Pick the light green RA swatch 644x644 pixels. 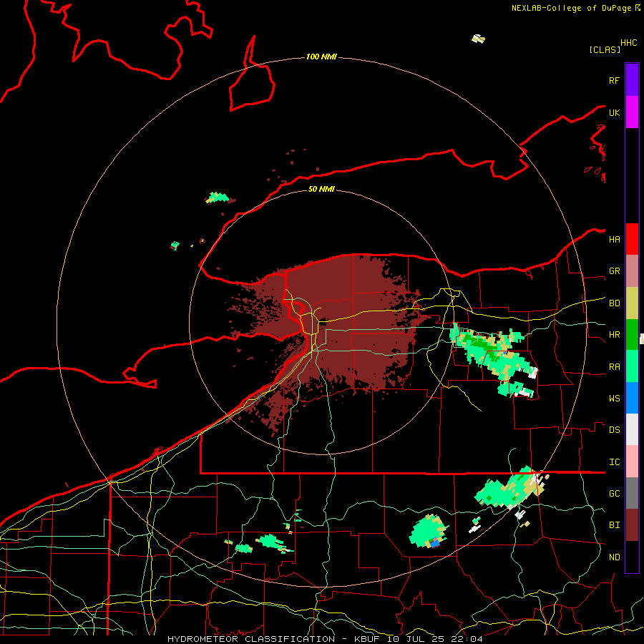(632, 366)
